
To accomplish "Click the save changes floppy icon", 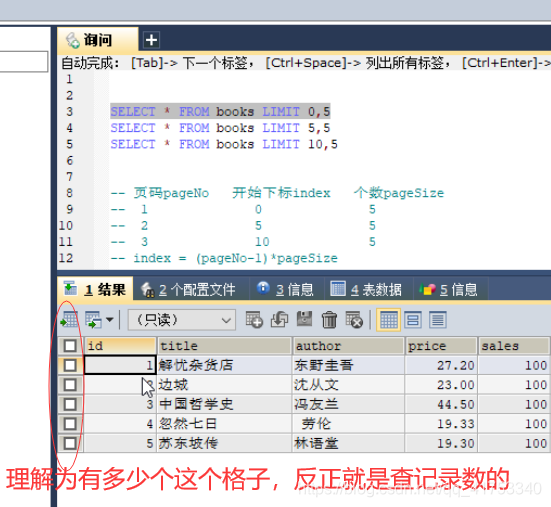I will tap(304, 319).
